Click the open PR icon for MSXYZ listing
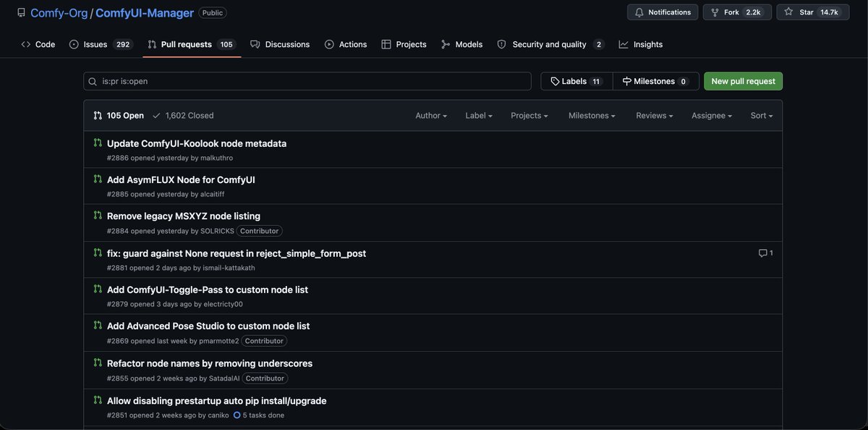 pos(98,215)
